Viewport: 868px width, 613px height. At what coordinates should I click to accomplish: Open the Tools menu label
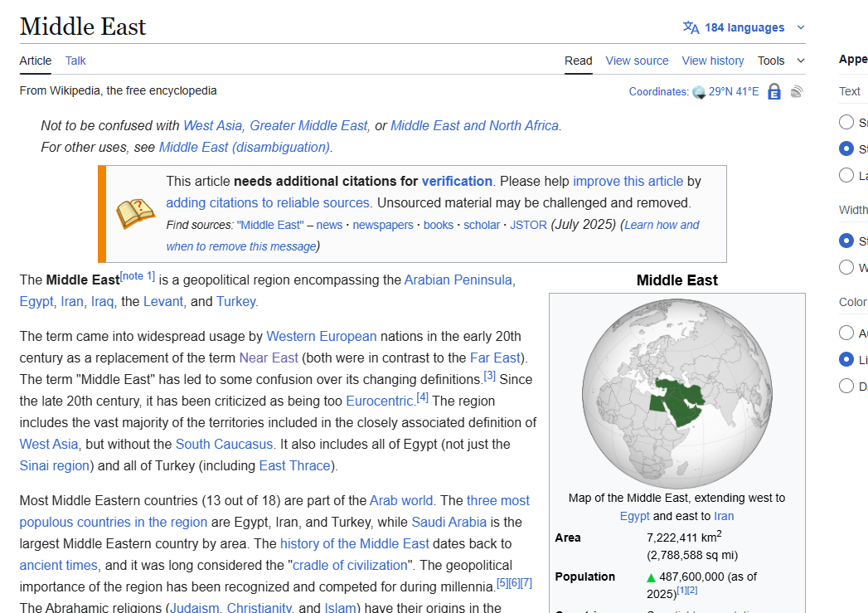770,61
